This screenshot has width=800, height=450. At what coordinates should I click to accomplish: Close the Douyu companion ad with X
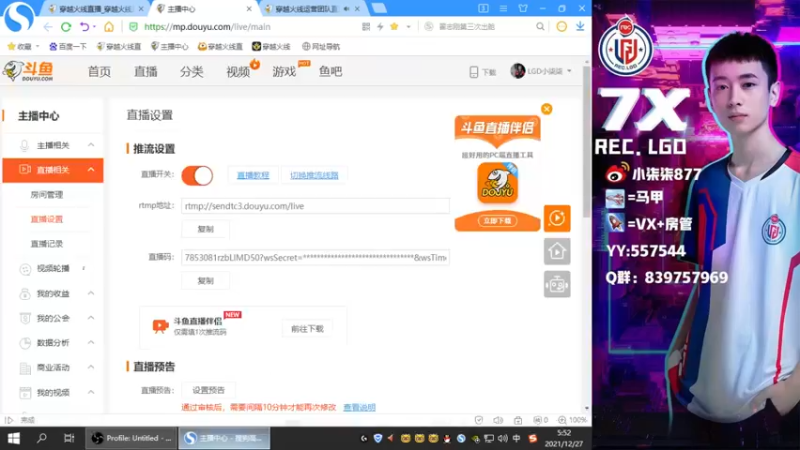click(546, 109)
